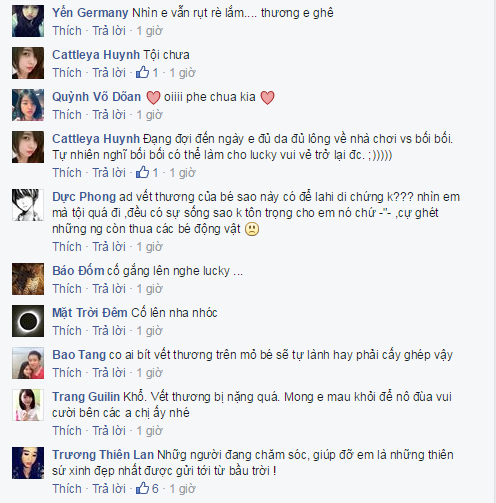Open timestamp '1 giờ' on Quỳnh Võ Dõan's comment
This screenshot has height=503, width=496.
click(x=150, y=115)
